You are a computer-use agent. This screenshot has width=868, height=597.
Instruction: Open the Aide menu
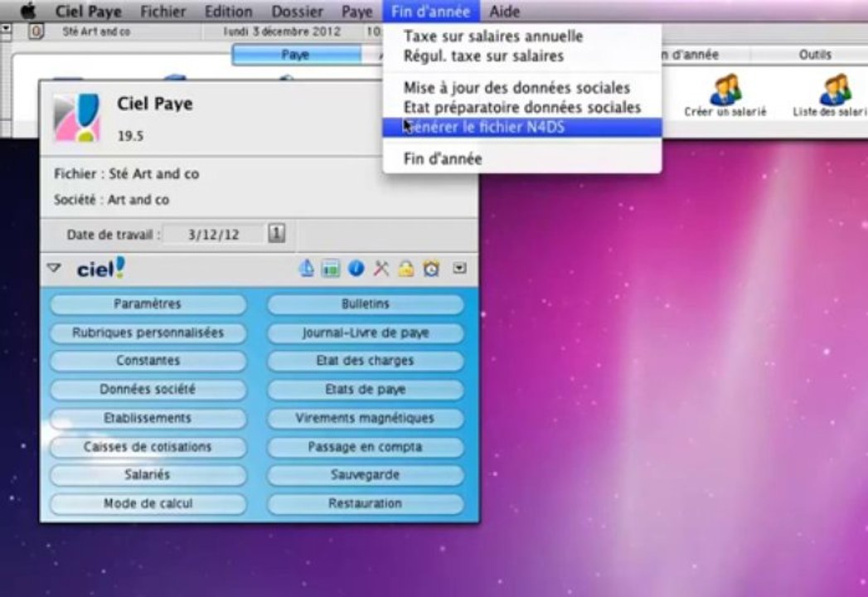504,11
